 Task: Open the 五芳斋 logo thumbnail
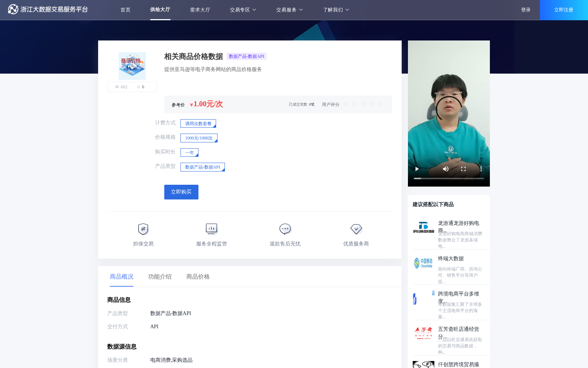(423, 333)
